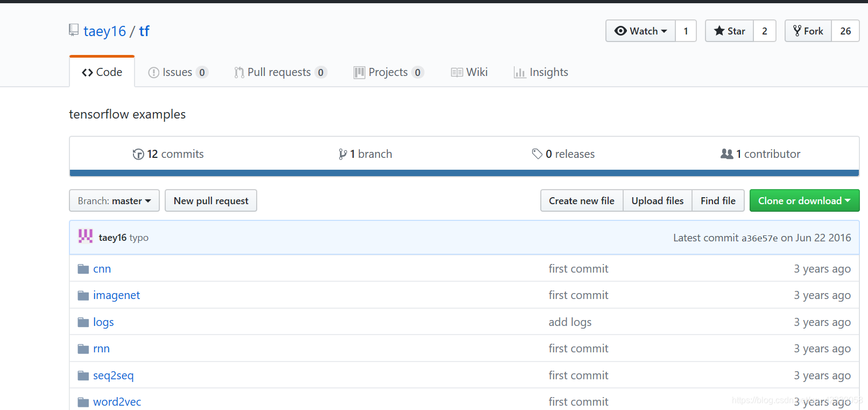The image size is (868, 410).
Task: Click the branch icon beside 1 branch
Action: (343, 154)
